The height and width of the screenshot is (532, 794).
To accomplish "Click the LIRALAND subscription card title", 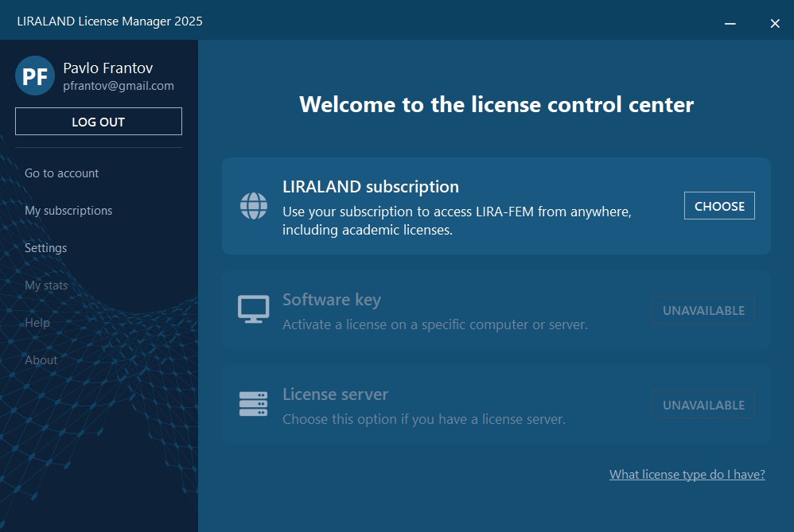I will [x=371, y=187].
